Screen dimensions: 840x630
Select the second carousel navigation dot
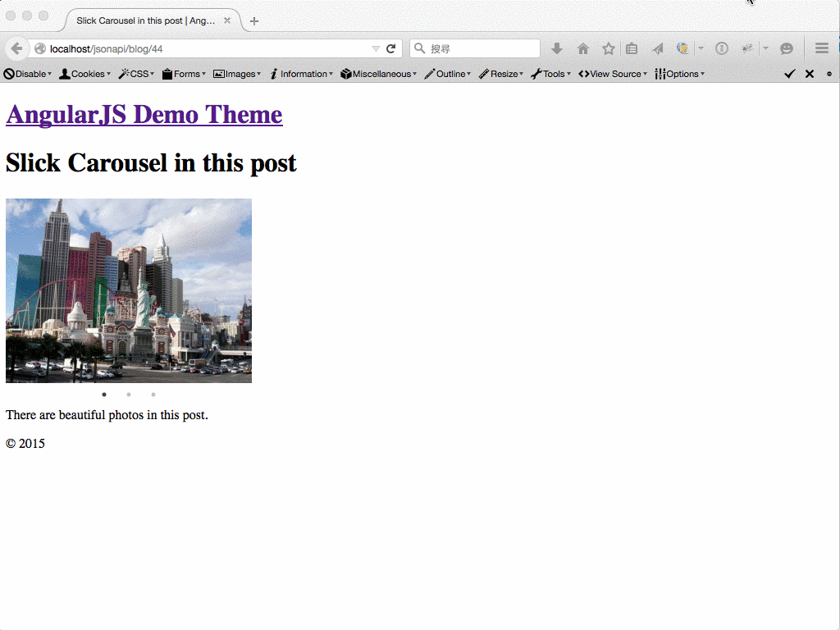[x=129, y=395]
